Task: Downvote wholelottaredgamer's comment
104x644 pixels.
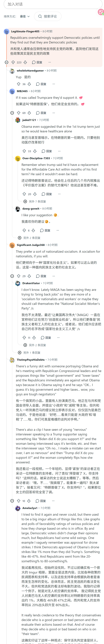Action: (29, 84)
